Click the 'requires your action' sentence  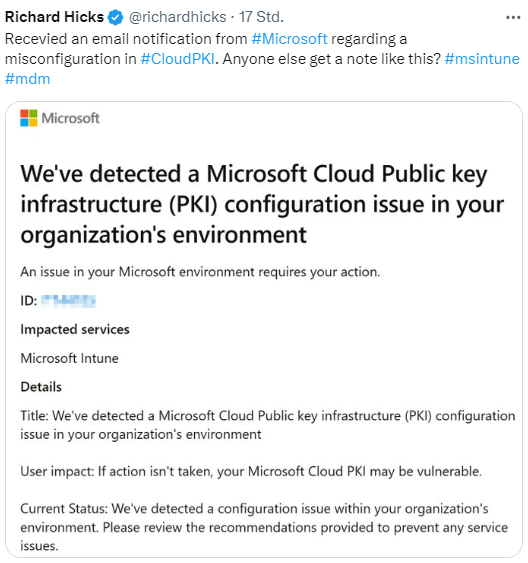click(200, 272)
